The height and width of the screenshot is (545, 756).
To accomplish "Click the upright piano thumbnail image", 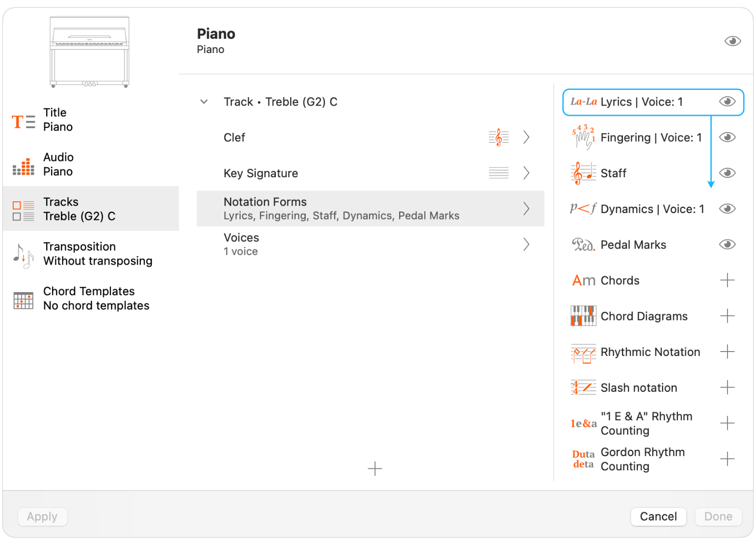I will click(89, 52).
